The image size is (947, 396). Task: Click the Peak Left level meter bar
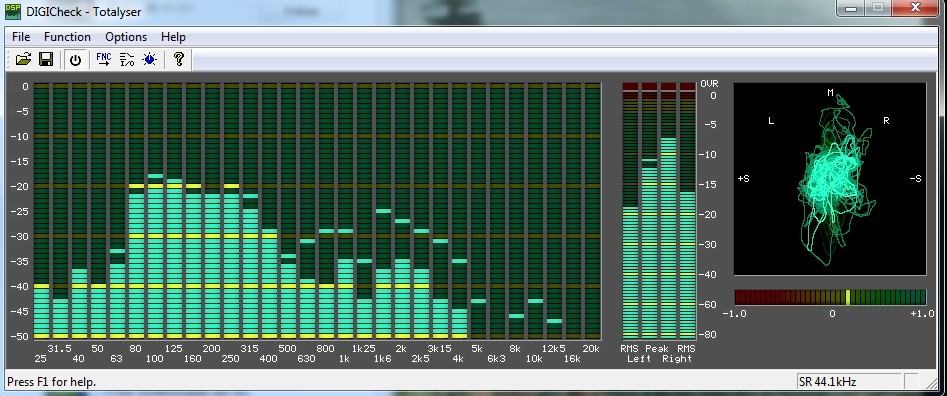pos(649,211)
